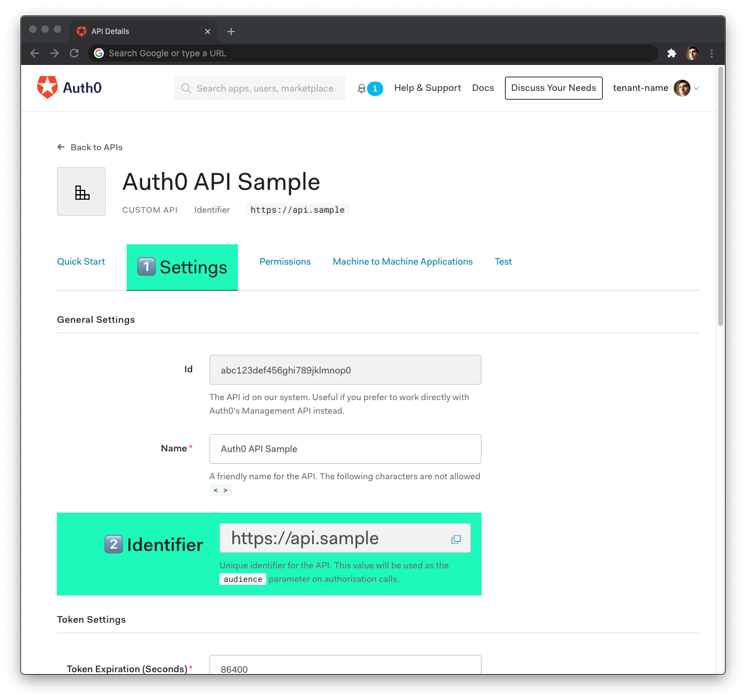746x700 pixels.
Task: Open Help & Support
Action: click(428, 88)
